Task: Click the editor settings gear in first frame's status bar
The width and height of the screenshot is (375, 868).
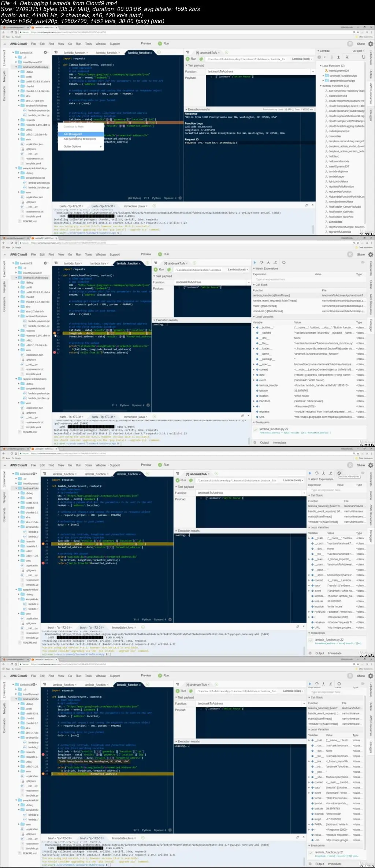Action: (180, 198)
